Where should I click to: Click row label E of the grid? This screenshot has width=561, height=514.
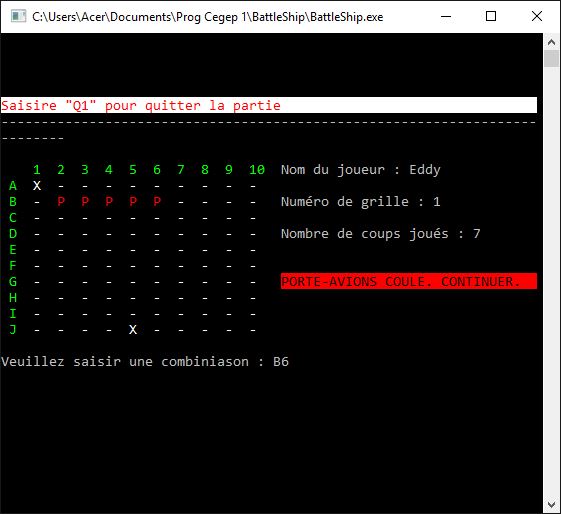point(13,250)
